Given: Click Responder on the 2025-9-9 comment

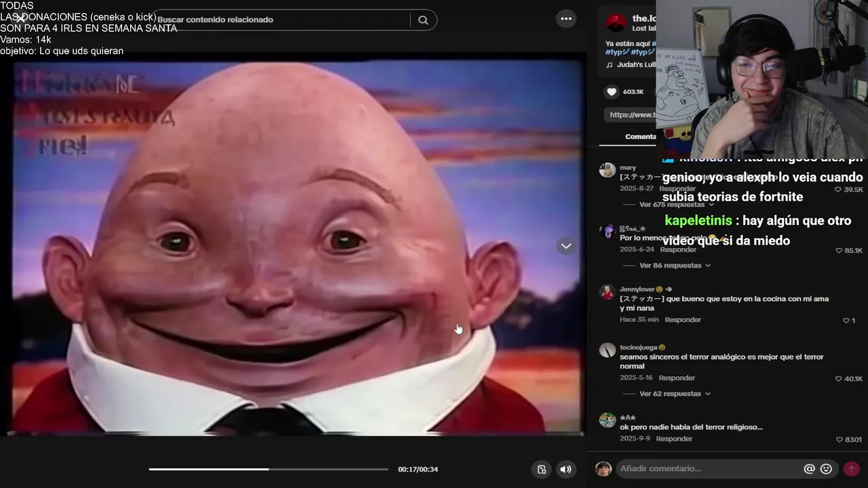Looking at the screenshot, I should tap(674, 439).
